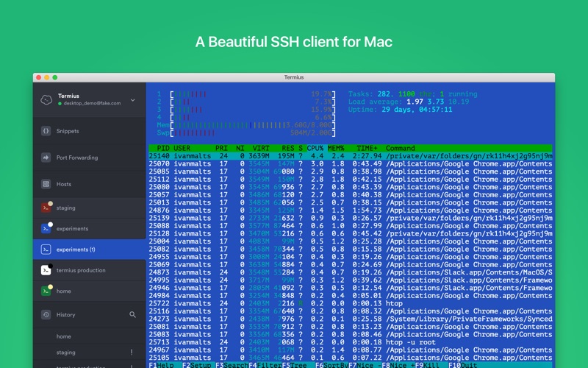Expand the Termius account dropdown chevron
The height and width of the screenshot is (368, 588).
click(x=133, y=99)
